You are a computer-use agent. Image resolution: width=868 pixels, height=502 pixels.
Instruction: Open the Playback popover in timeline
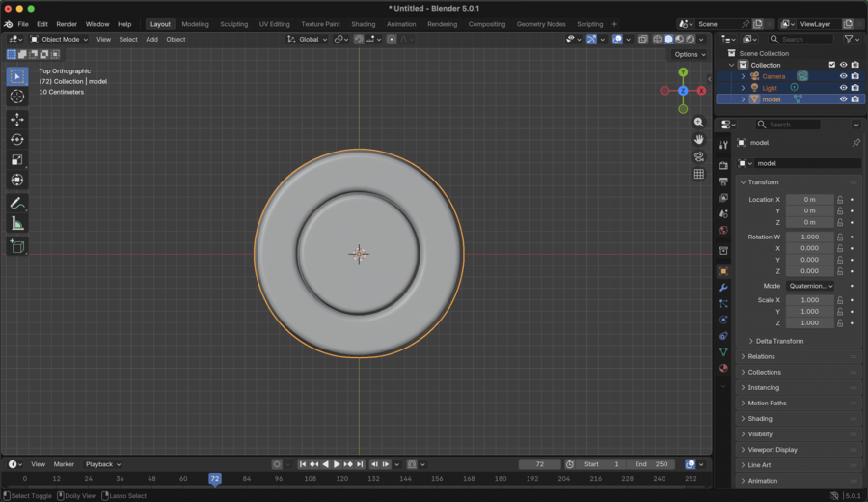click(103, 464)
